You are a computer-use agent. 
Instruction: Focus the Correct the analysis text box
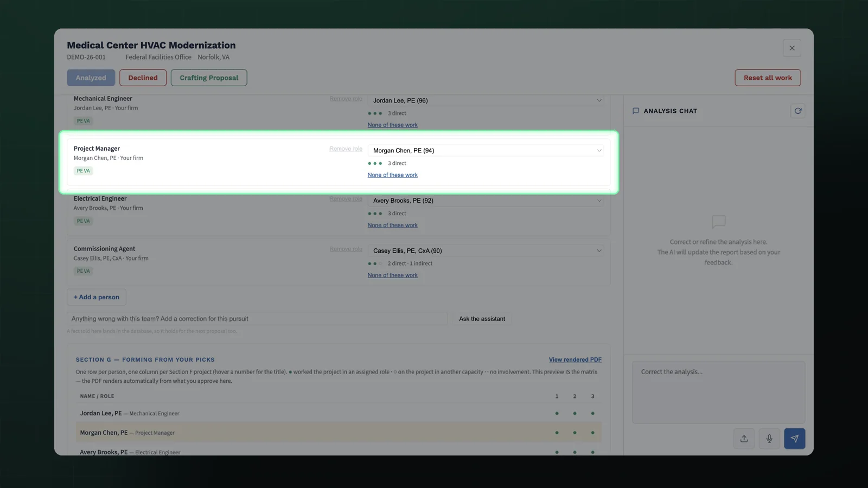click(718, 393)
